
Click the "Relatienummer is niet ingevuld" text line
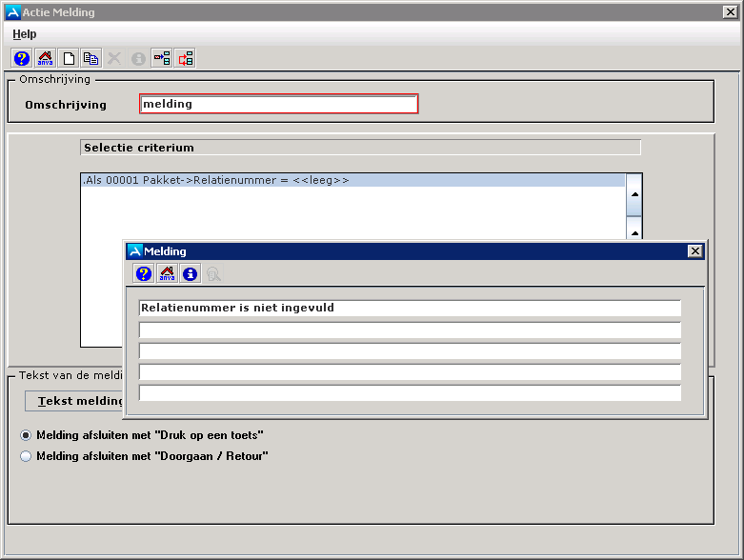click(410, 309)
